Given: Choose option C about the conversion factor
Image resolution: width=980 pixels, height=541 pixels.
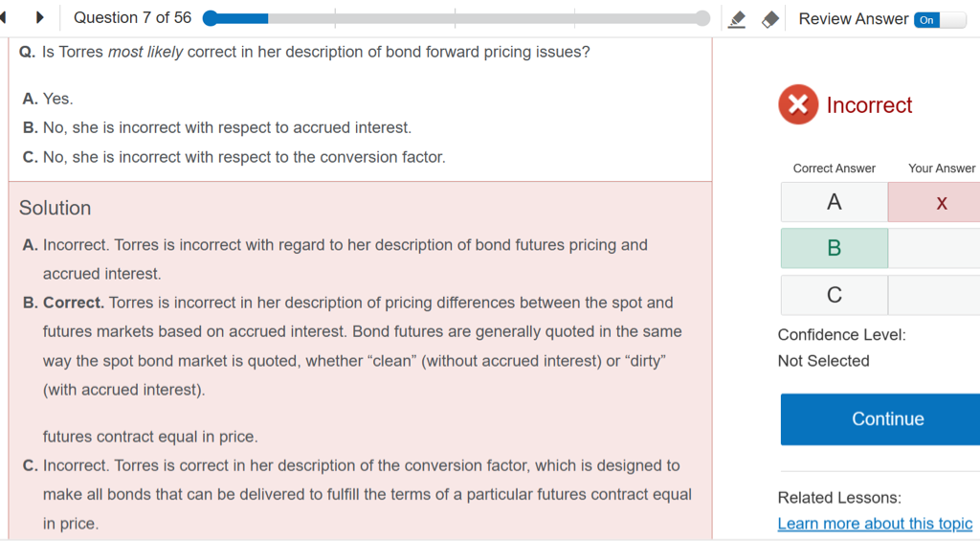Looking at the screenshot, I should [x=234, y=157].
